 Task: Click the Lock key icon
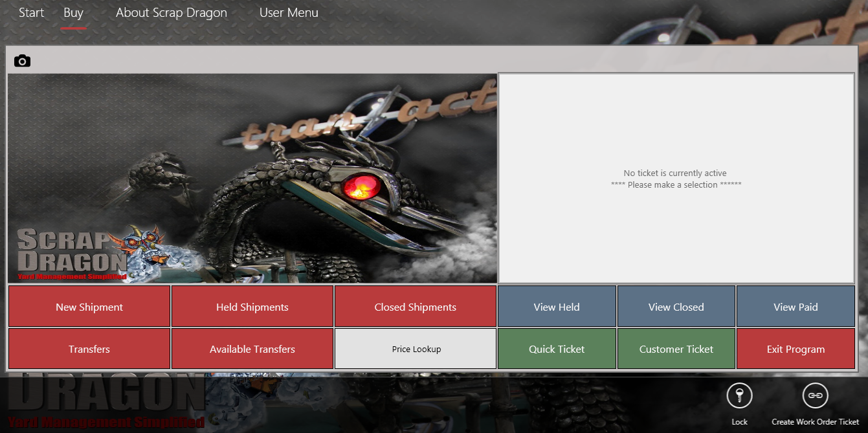tap(739, 395)
